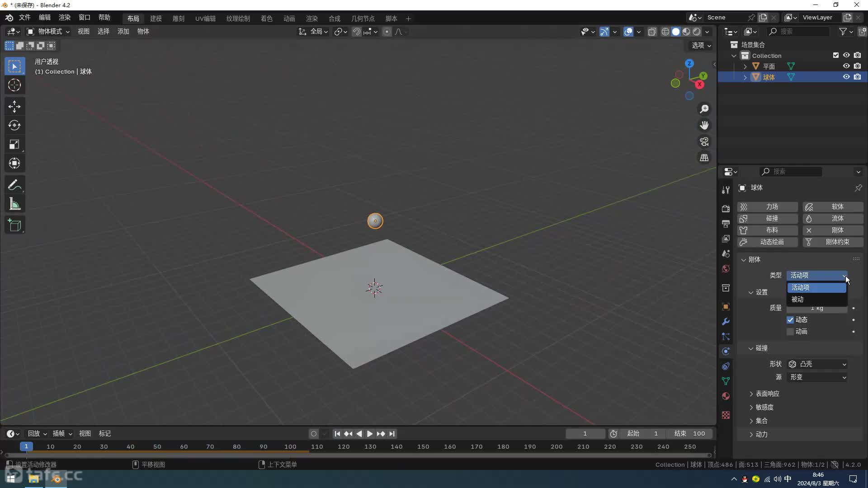Open the Particles properties tab

[x=726, y=337]
